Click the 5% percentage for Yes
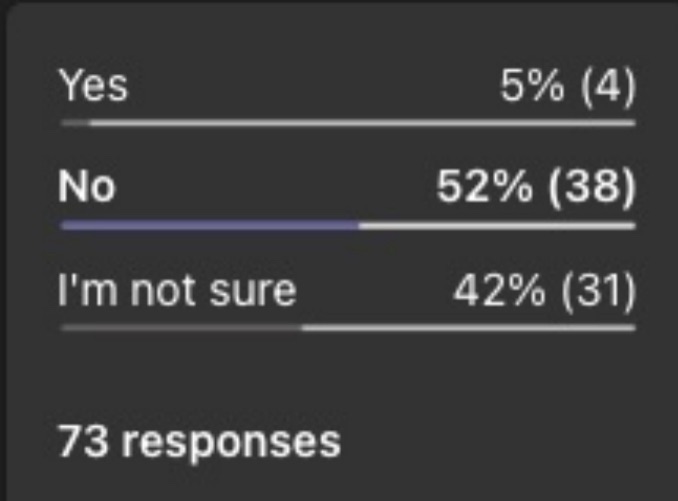The width and height of the screenshot is (678, 501). coord(532,87)
